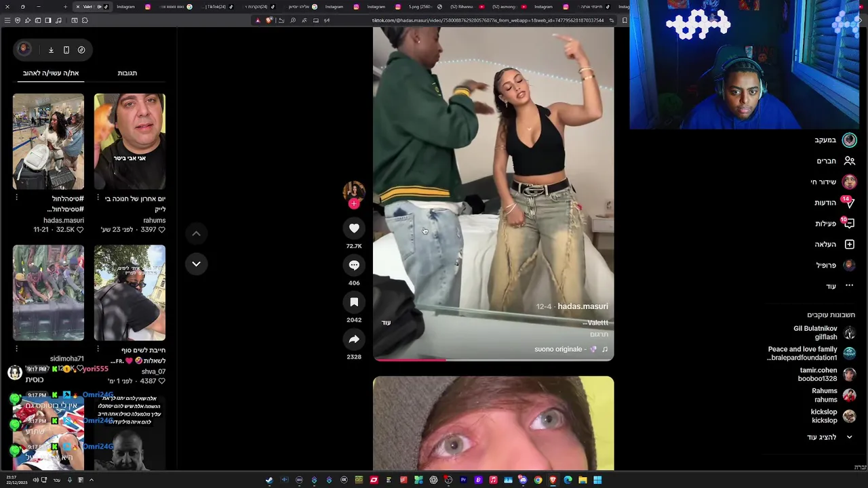This screenshot has width=868, height=488.
Task: Share the video with the arrow icon
Action: (x=354, y=339)
